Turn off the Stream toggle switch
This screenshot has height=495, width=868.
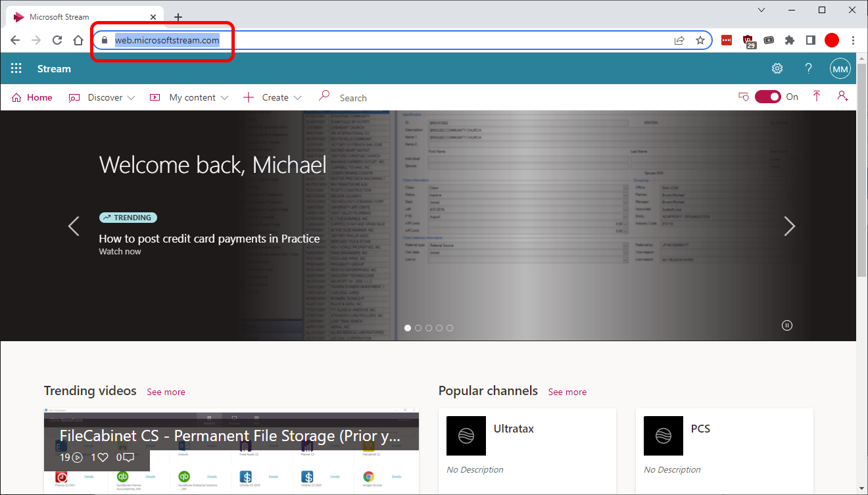pyautogui.click(x=767, y=97)
